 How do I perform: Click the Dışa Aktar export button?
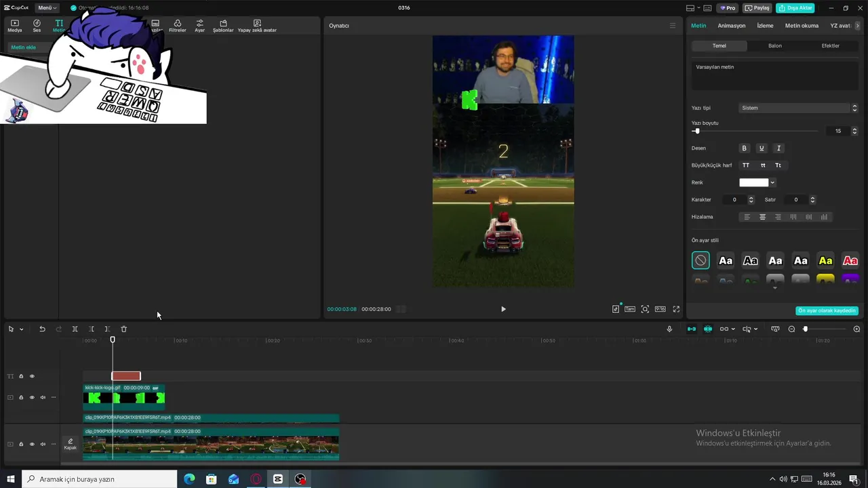coord(795,8)
